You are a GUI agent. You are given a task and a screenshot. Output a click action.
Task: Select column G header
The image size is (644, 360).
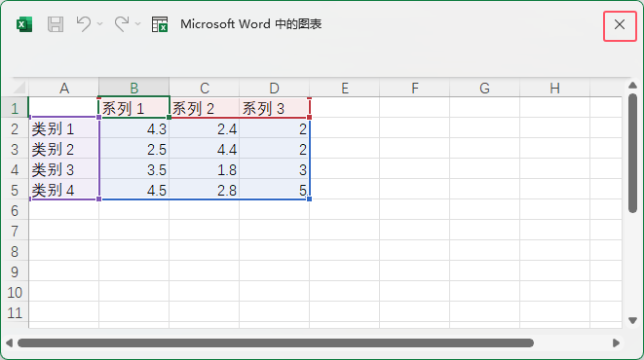pyautogui.click(x=484, y=88)
